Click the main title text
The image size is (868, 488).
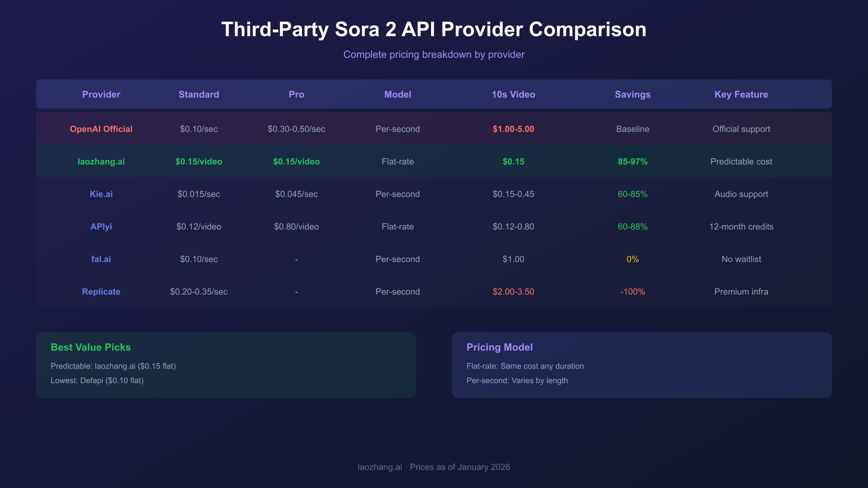[x=434, y=29]
